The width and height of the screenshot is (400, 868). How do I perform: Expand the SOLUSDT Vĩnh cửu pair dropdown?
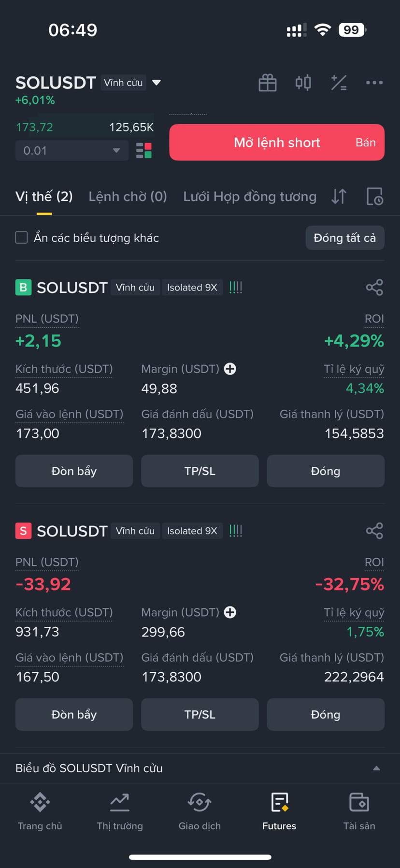[156, 83]
